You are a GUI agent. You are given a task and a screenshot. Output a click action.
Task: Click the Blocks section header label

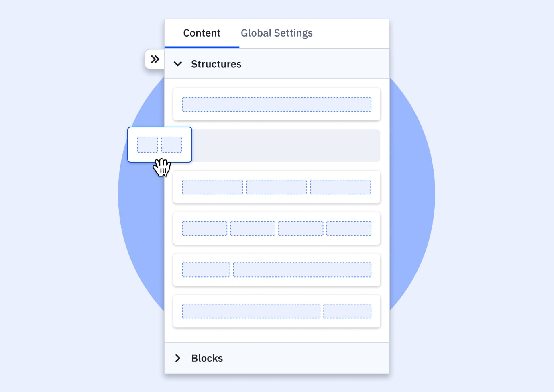[207, 358]
